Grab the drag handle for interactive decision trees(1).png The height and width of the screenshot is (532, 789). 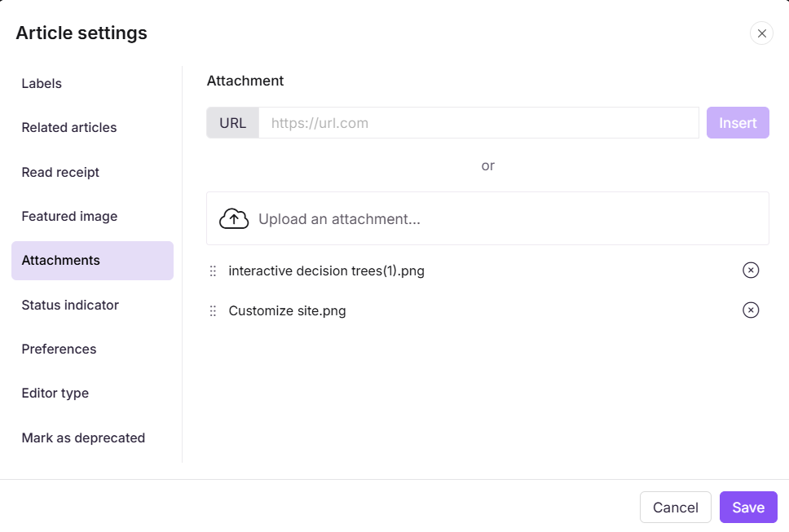pyautogui.click(x=213, y=271)
